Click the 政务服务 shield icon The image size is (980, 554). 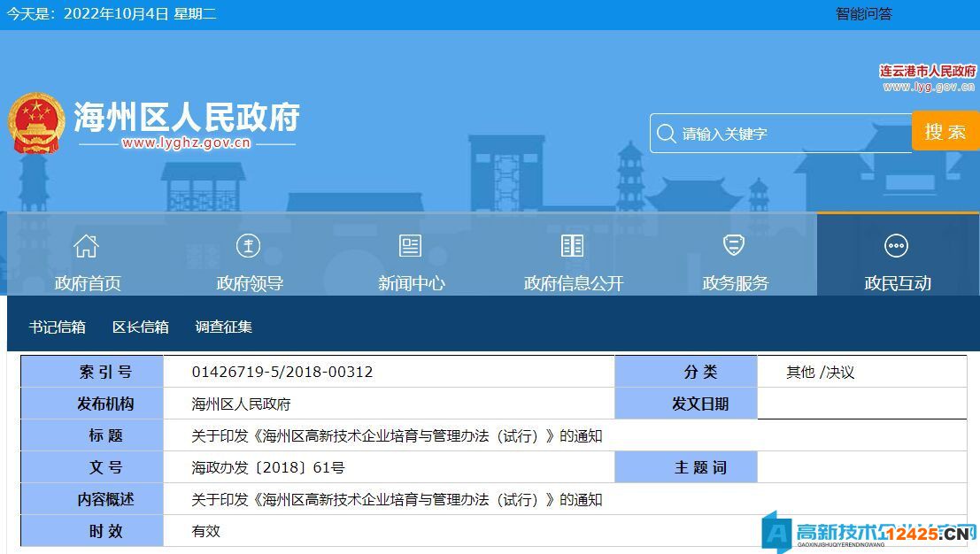point(733,246)
